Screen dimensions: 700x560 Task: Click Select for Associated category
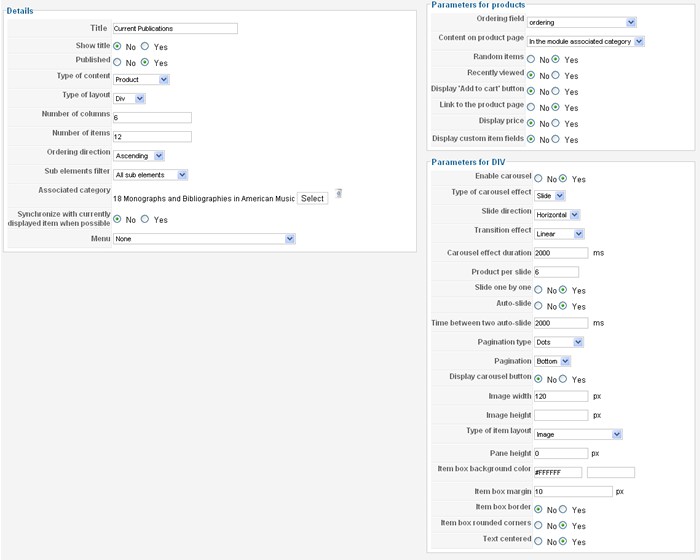click(x=312, y=198)
